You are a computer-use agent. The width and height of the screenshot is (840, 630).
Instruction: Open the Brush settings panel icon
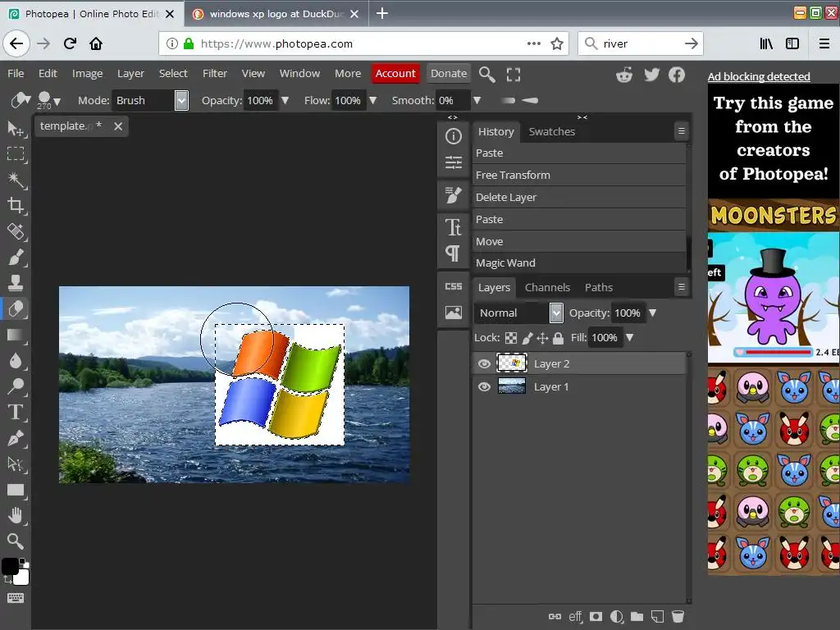(x=453, y=195)
